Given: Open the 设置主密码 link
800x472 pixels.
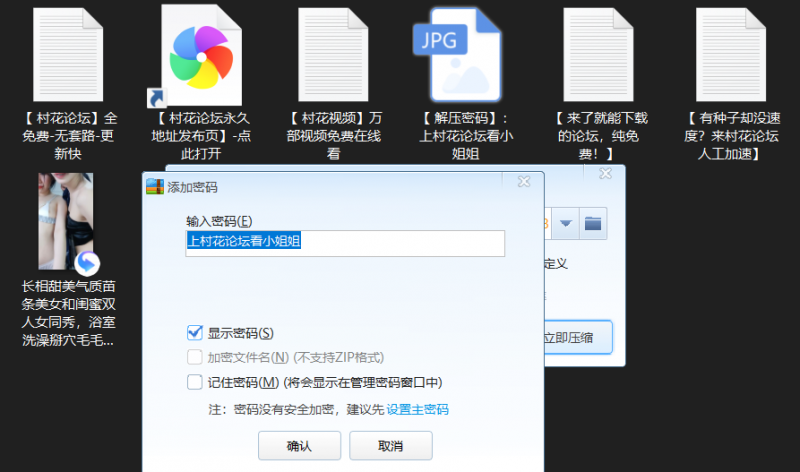Looking at the screenshot, I should pyautogui.click(x=417, y=409).
